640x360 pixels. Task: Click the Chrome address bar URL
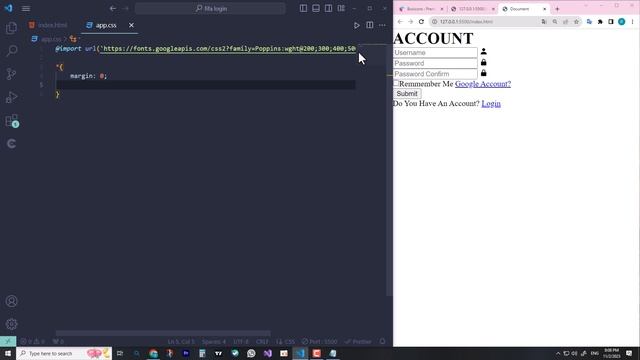pyautogui.click(x=466, y=22)
